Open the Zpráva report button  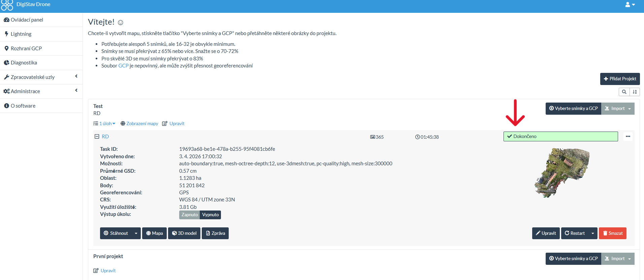pos(215,233)
